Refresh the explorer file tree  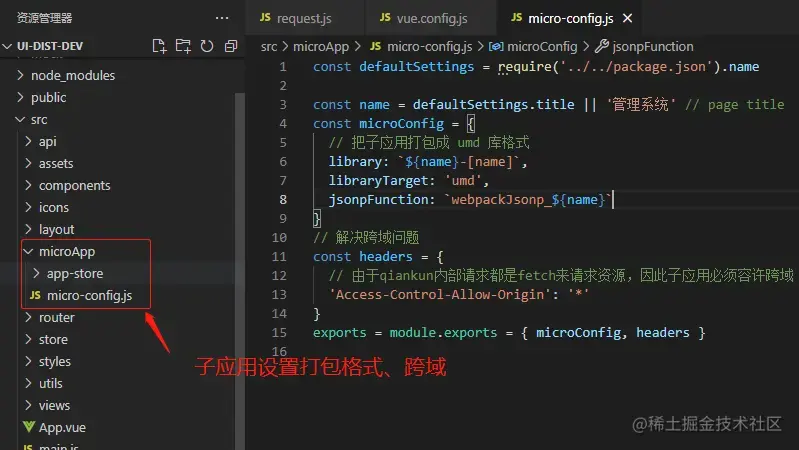tap(207, 46)
